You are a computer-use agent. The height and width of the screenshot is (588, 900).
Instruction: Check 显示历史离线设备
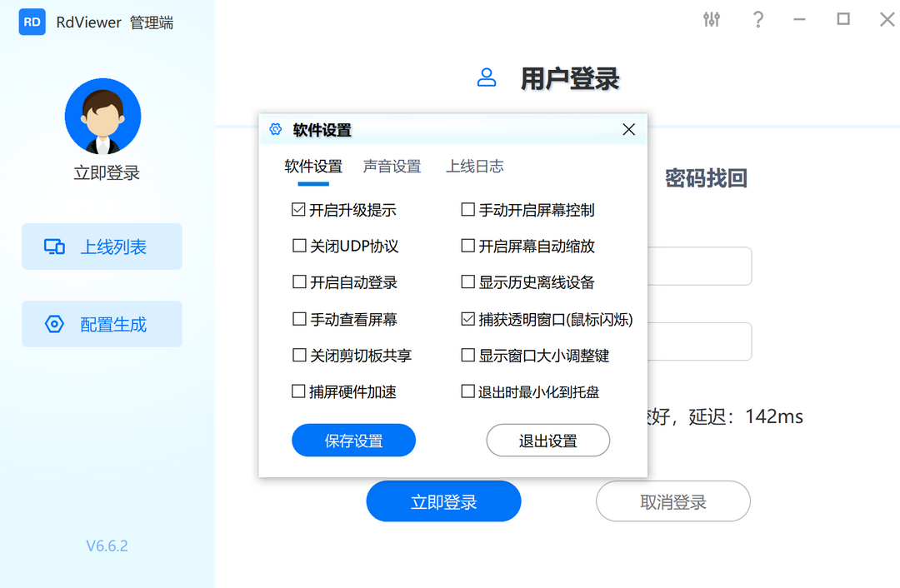point(467,282)
